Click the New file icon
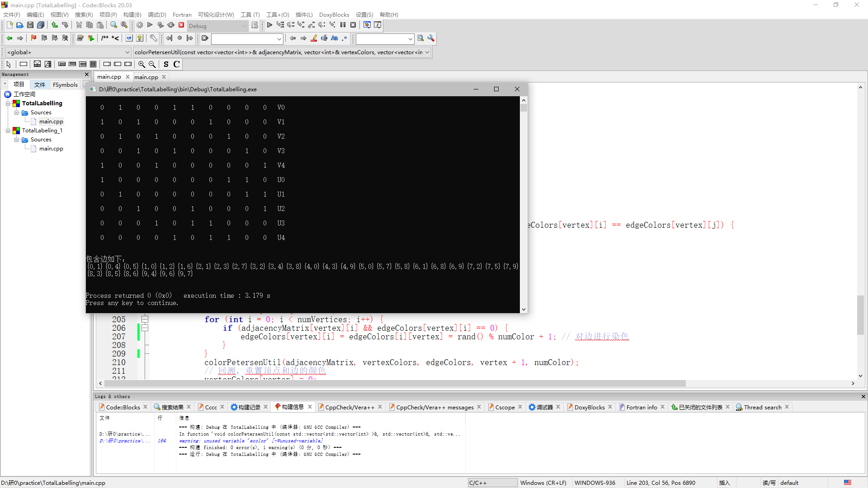 [x=9, y=25]
